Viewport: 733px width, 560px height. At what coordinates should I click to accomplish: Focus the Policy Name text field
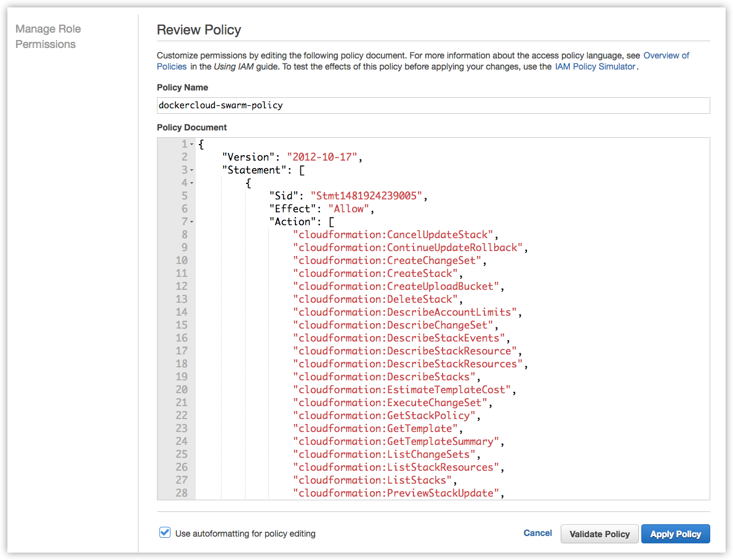pyautogui.click(x=433, y=105)
